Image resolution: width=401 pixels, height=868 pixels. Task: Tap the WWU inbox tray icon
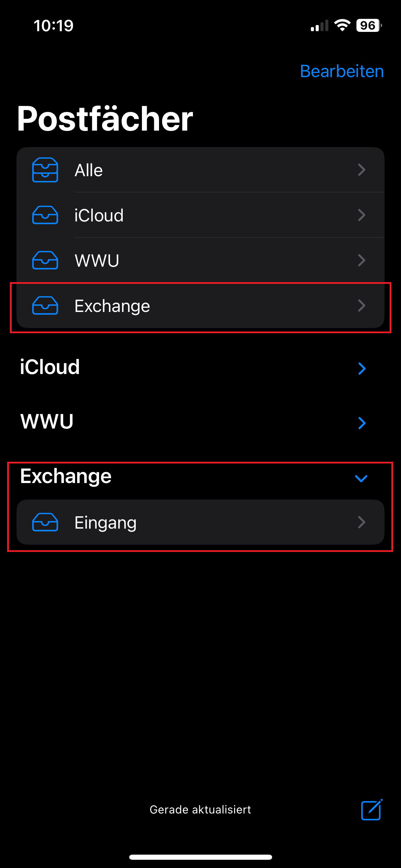(45, 261)
